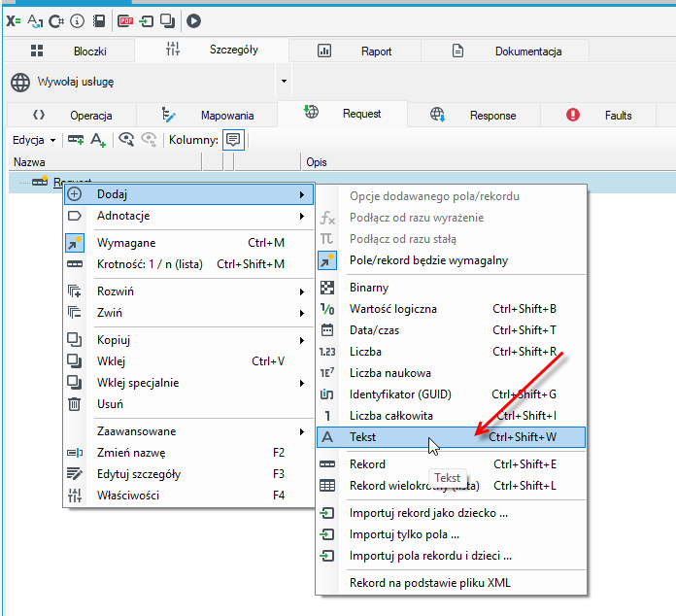Screen dimensions: 676x616
Task: Click the Opis column header
Action: (489, 162)
